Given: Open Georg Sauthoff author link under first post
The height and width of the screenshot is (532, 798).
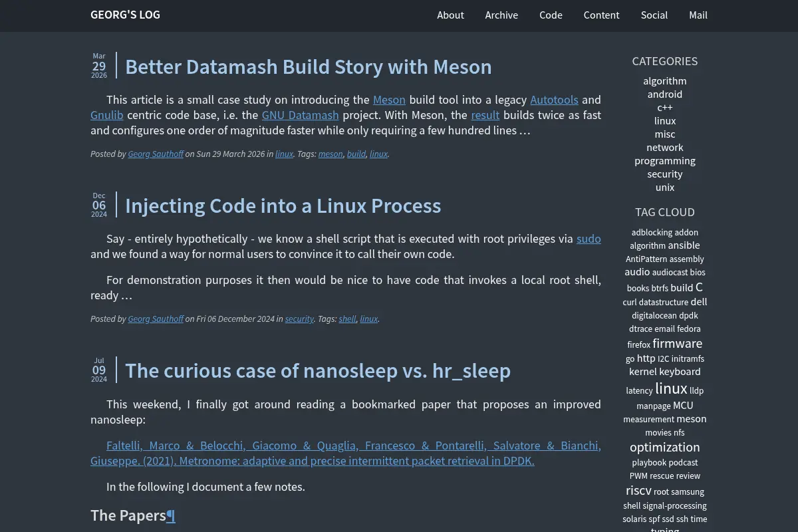Looking at the screenshot, I should 156,154.
